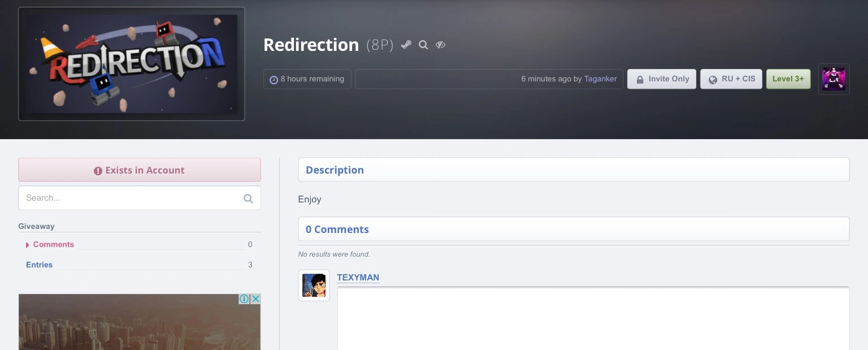Open the Steam store page icon
868x350 pixels.
point(406,45)
